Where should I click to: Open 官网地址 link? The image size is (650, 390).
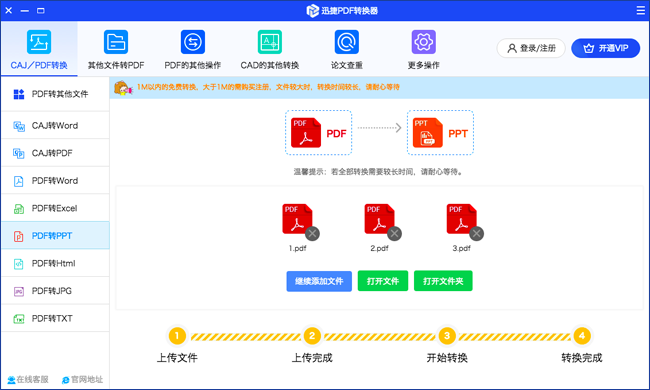click(x=82, y=380)
